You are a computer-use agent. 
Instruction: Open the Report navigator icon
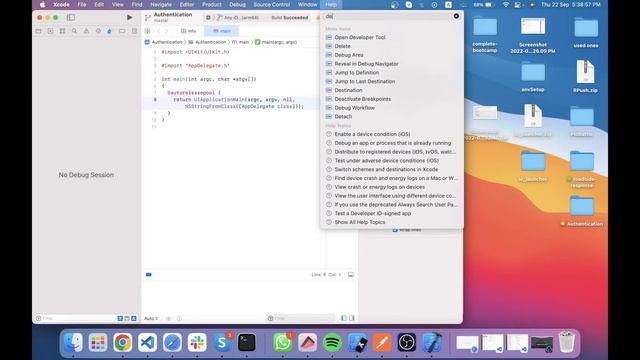click(134, 31)
